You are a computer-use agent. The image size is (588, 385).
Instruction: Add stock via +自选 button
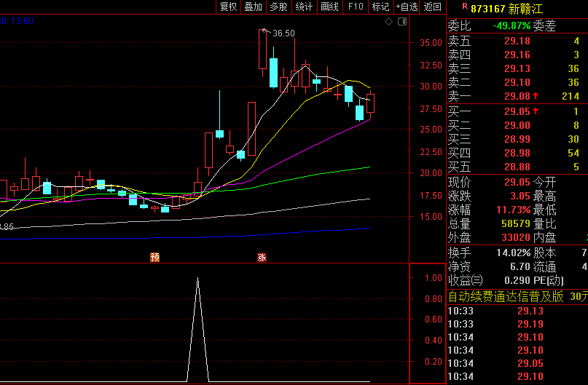click(x=407, y=7)
